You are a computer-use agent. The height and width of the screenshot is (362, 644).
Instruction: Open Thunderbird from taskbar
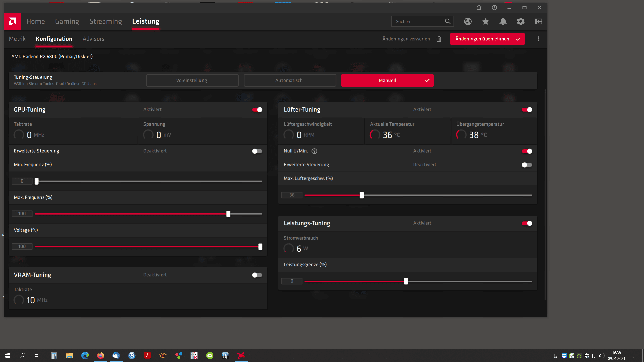pyautogui.click(x=116, y=356)
